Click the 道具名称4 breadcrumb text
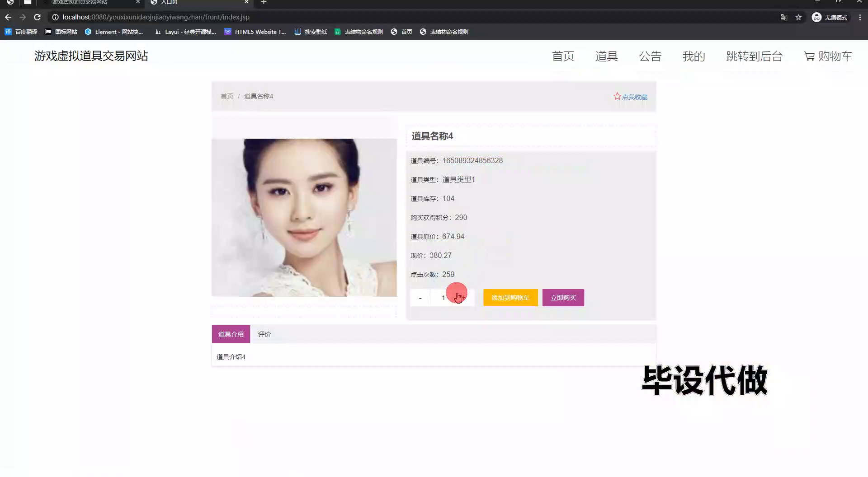Image resolution: width=868 pixels, height=477 pixels. (x=259, y=96)
